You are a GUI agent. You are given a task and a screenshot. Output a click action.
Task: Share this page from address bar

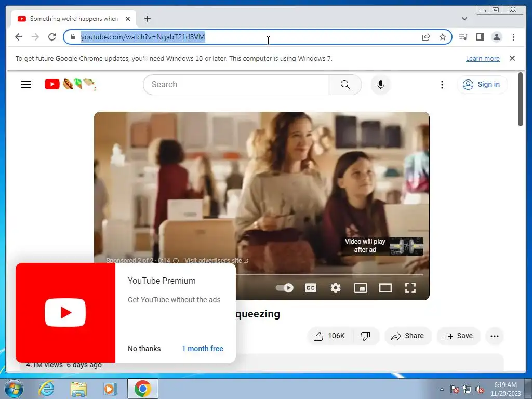click(x=426, y=37)
